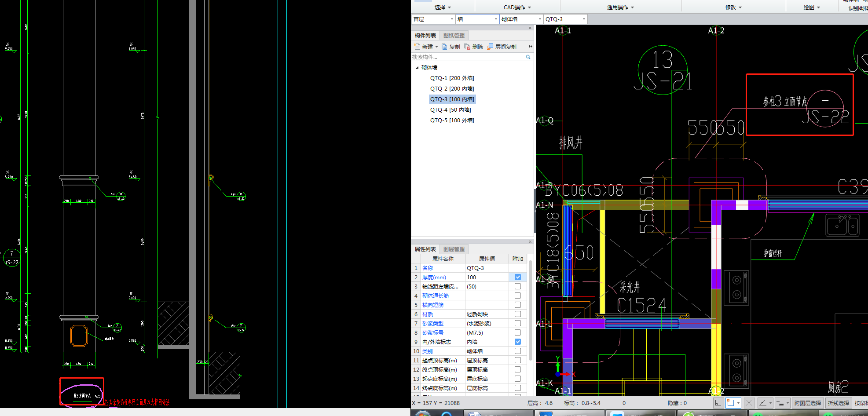Screen dimensions: 868x416
Task: Click the angle snap icon in status bar
Action: (763, 403)
